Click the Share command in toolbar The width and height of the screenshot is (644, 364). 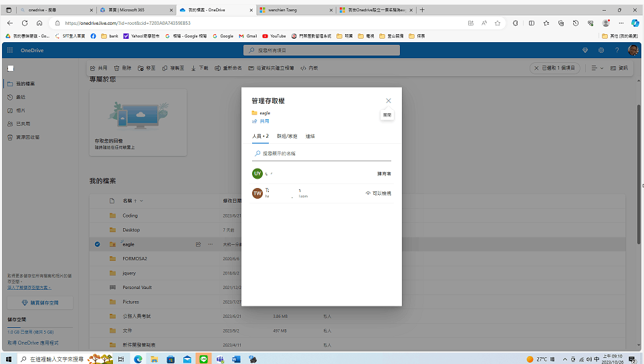click(x=98, y=68)
